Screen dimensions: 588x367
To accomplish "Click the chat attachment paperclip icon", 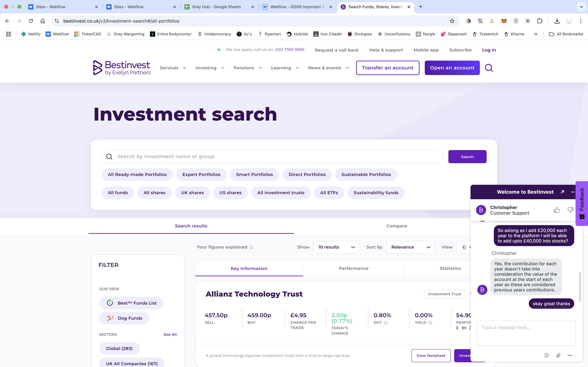I will point(558,355).
